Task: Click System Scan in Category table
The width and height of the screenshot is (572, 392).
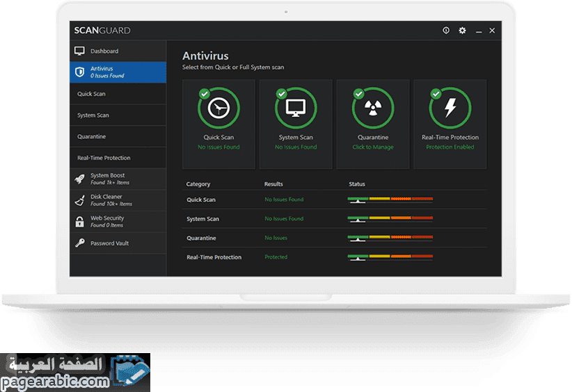Action: click(202, 219)
